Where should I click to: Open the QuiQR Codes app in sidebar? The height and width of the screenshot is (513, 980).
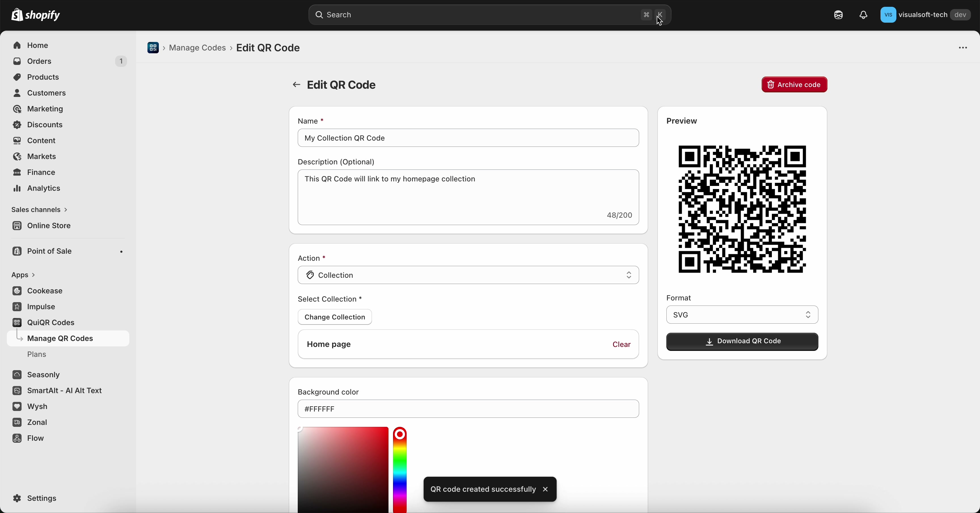coord(50,323)
